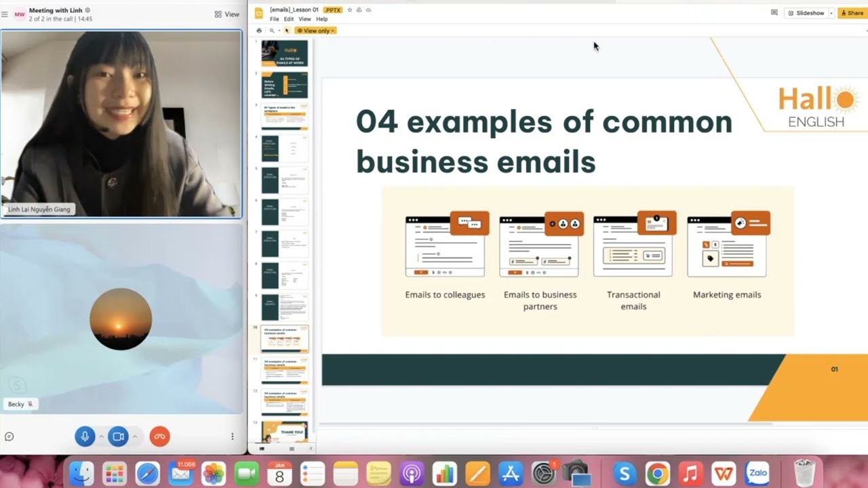
Task: Open Pages from the Dock
Action: pos(478,474)
